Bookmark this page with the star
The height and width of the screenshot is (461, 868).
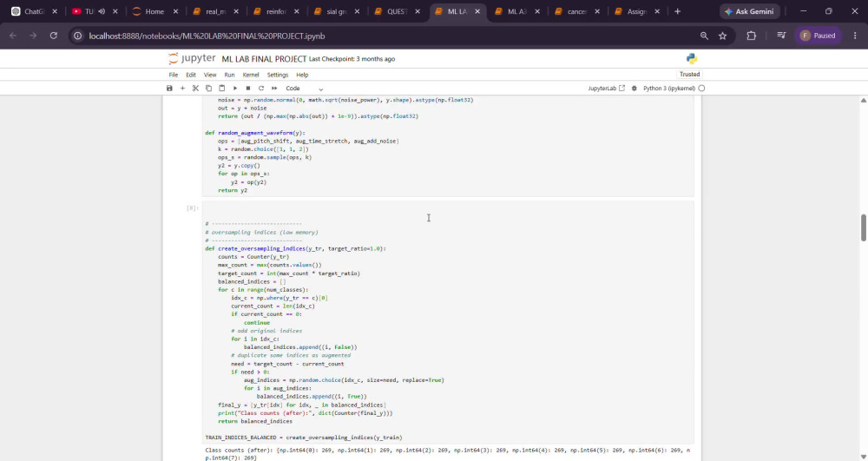[x=722, y=36]
